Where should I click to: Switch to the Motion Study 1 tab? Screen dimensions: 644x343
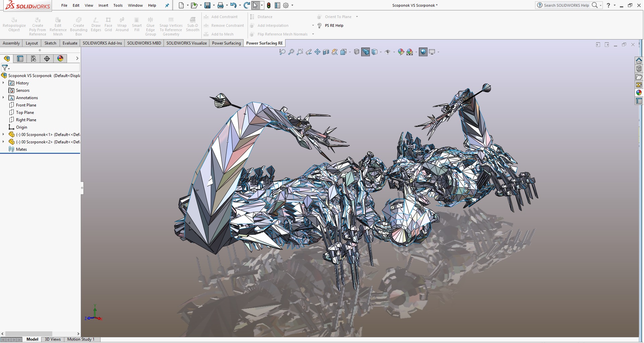click(x=81, y=339)
